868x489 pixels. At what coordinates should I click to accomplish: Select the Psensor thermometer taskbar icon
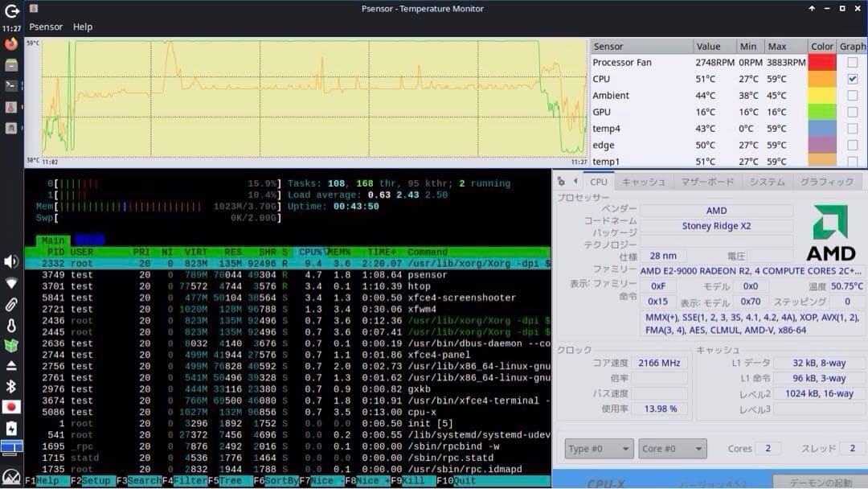click(11, 107)
